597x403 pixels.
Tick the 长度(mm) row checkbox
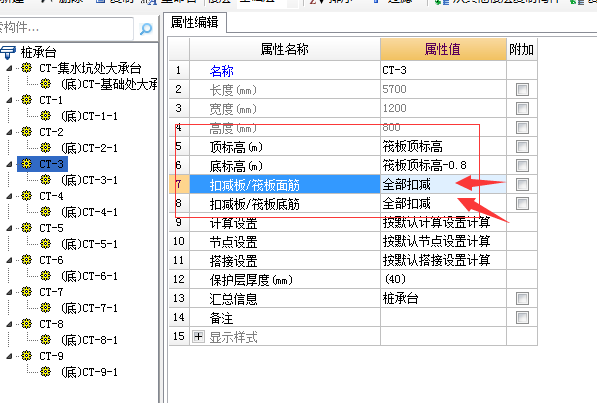522,90
